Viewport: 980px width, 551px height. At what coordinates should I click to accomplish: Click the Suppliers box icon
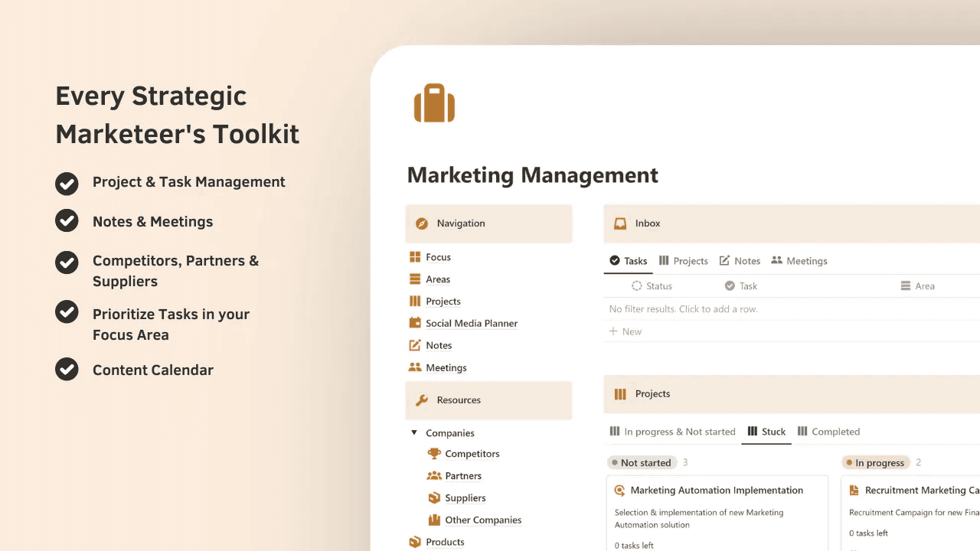434,498
